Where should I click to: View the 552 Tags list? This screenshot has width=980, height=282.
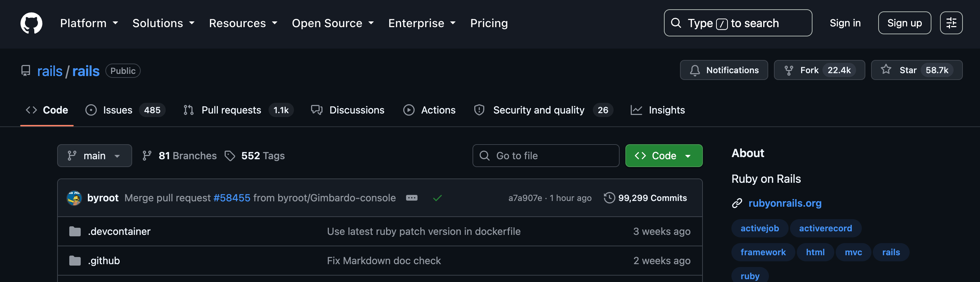pyautogui.click(x=255, y=156)
